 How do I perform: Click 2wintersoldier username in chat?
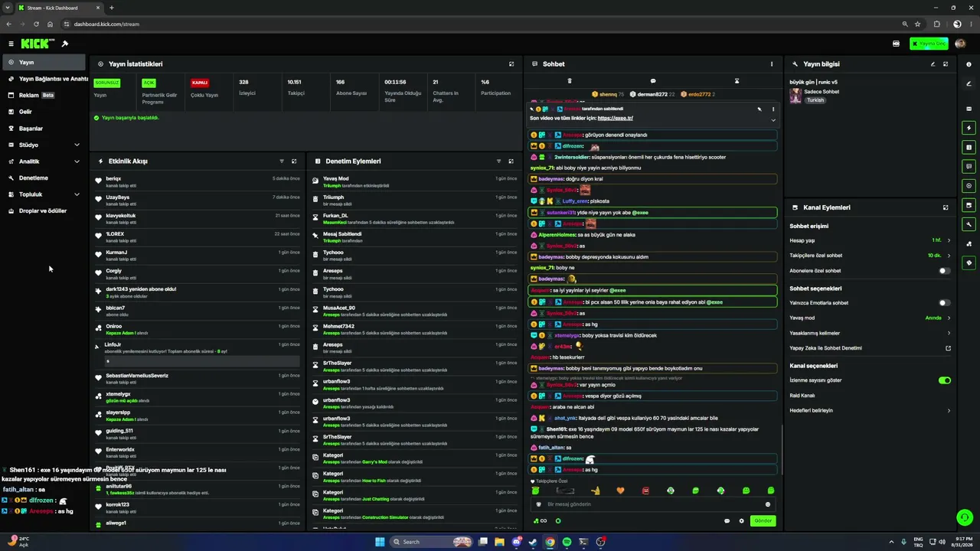[x=572, y=157]
